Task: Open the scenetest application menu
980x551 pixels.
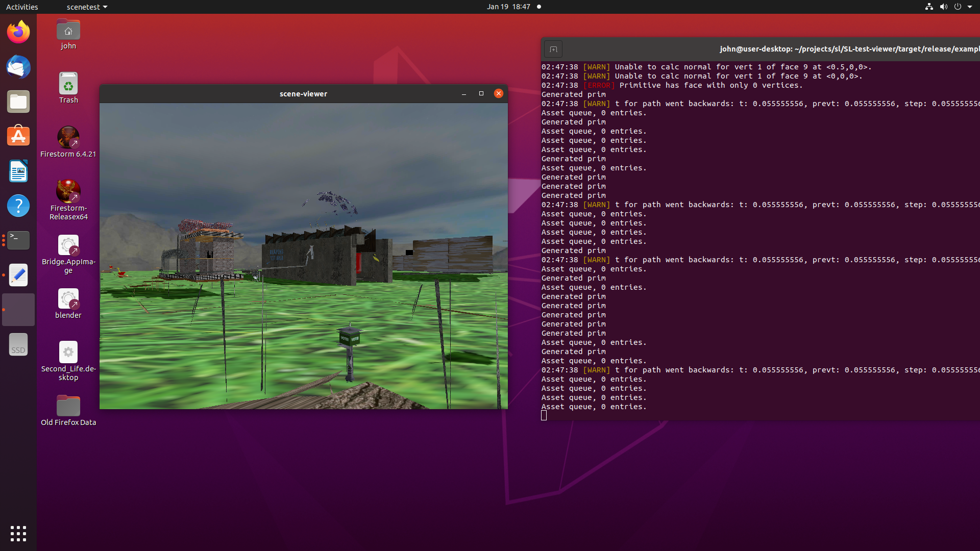Action: tap(87, 7)
